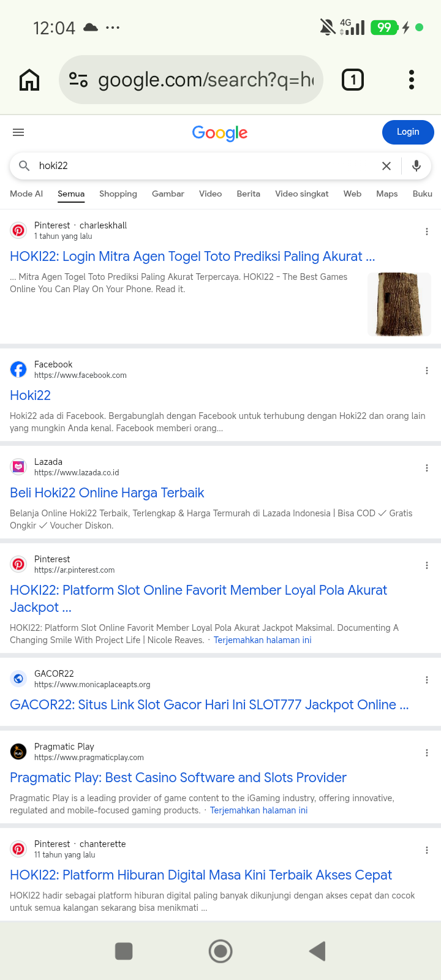Tap the magnifying glass search icon
The height and width of the screenshot is (980, 441).
point(24,166)
